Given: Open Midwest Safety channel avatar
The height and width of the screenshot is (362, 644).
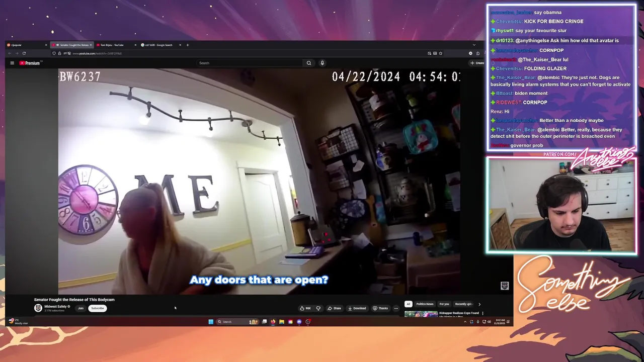Looking at the screenshot, I should coord(38,308).
